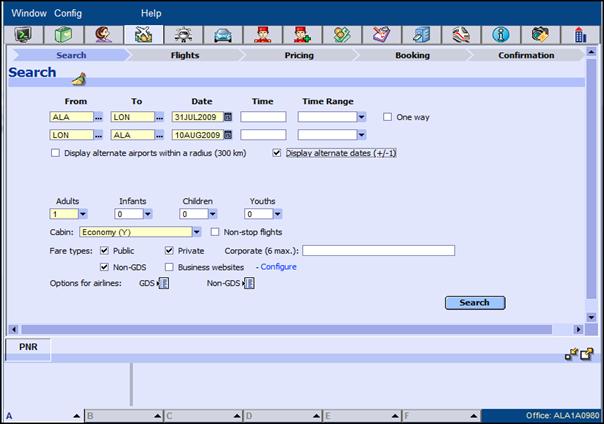
Task: Open calendar picker for 31JUL2009 date
Action: 227,117
